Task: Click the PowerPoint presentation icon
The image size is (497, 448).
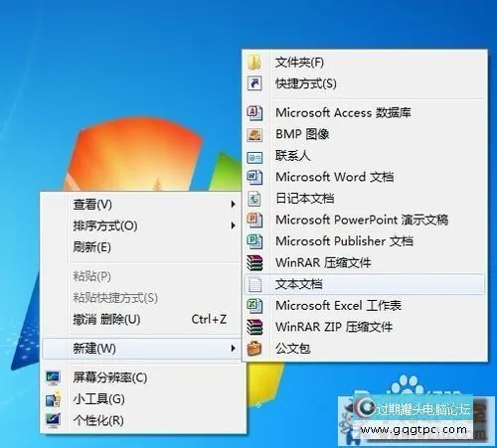Action: pyautogui.click(x=254, y=220)
